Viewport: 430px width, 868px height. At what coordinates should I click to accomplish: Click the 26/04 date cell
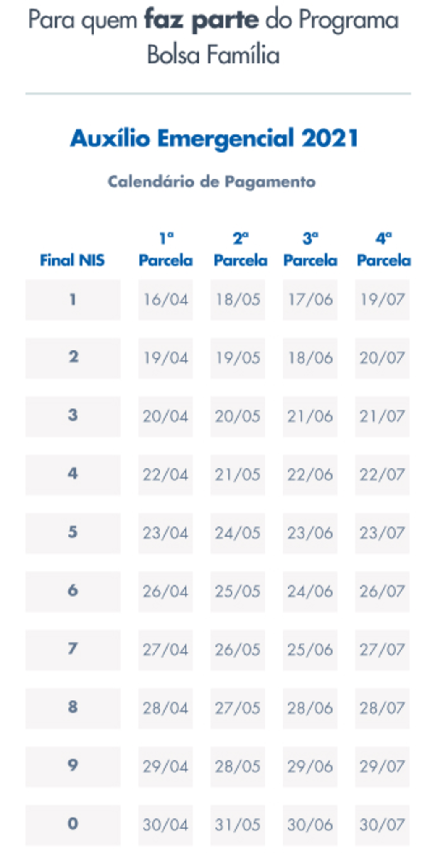165,592
